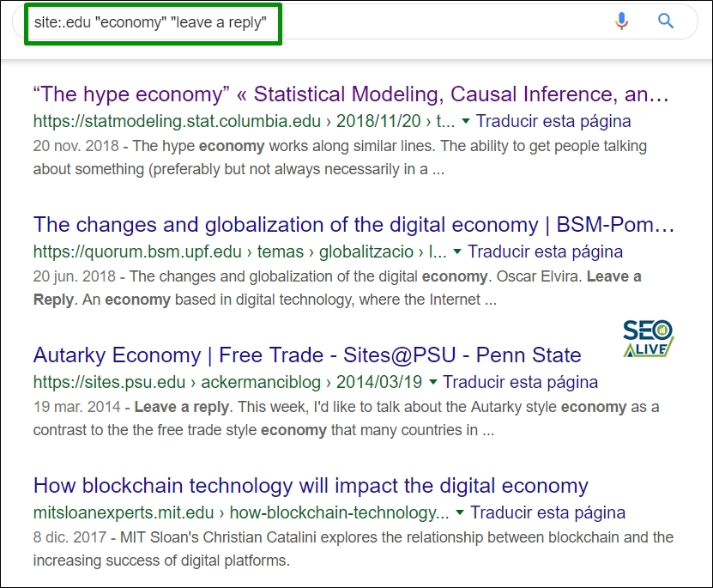The image size is (713, 588).
Task: Activate voice search with the microphone icon
Action: pos(621,21)
